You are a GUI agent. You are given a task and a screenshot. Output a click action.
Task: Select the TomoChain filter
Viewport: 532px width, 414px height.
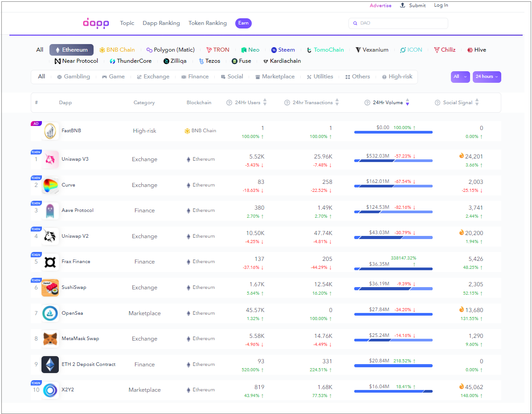[x=325, y=50]
